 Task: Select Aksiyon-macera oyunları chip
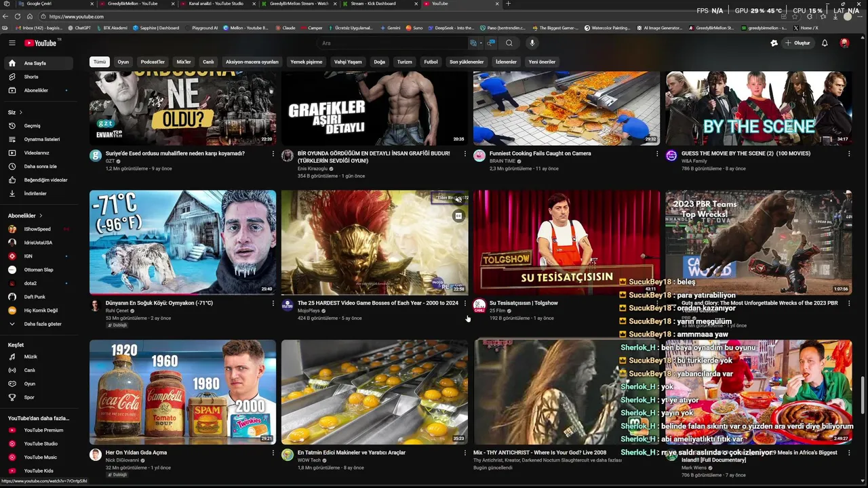252,62
